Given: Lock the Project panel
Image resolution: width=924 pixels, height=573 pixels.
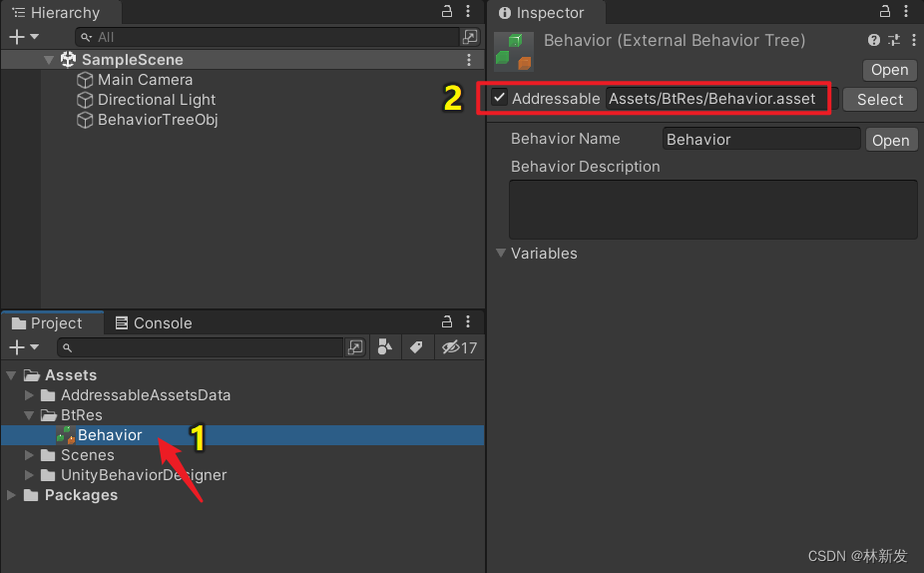Looking at the screenshot, I should [x=447, y=321].
